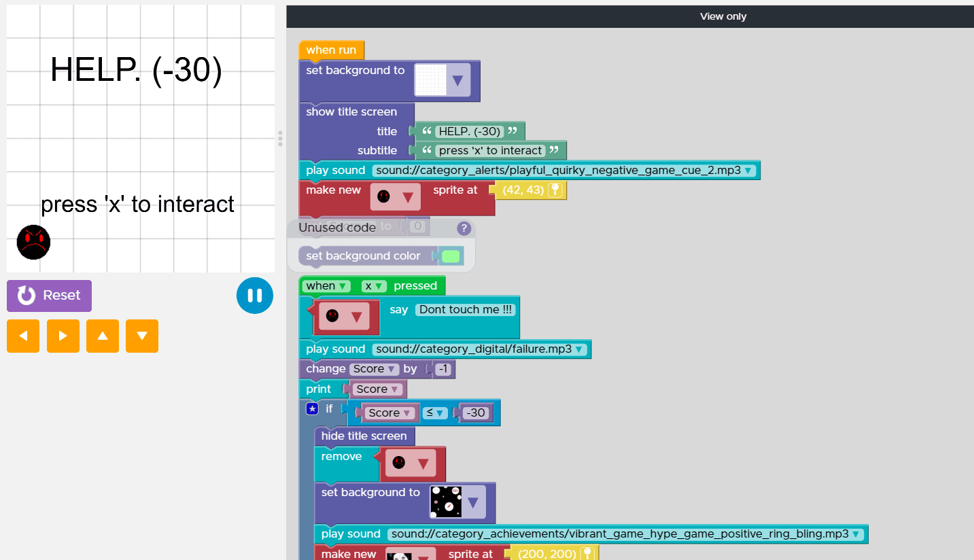The image size is (974, 560).
Task: Click the 'Dont touch me !!!' text field
Action: 466,310
